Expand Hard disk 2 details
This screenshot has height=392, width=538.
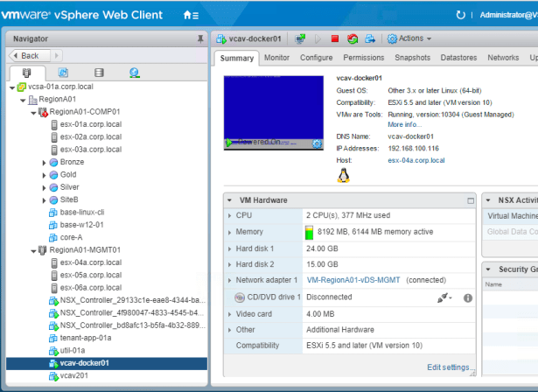point(229,264)
